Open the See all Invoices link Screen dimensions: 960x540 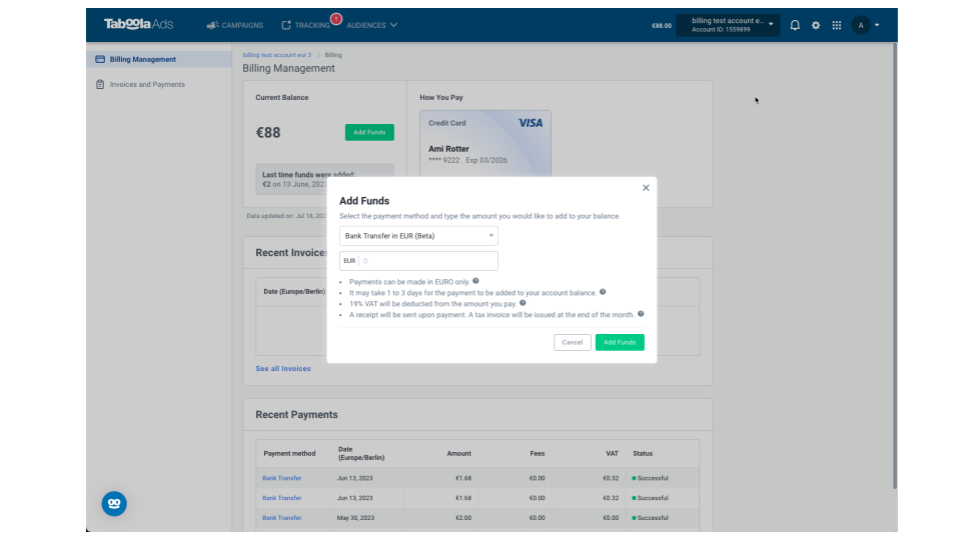pyautogui.click(x=283, y=369)
